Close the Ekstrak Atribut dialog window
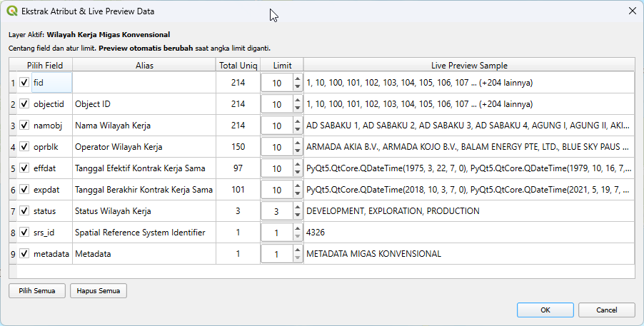This screenshot has width=644, height=326. 631,11
